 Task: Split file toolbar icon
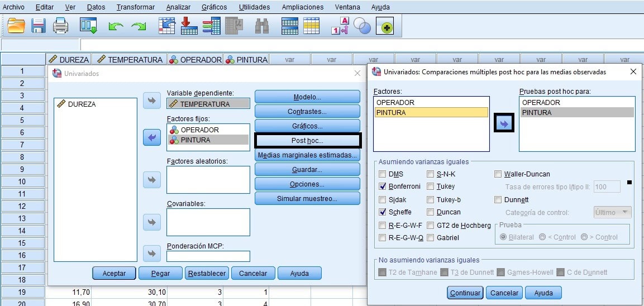[x=289, y=26]
